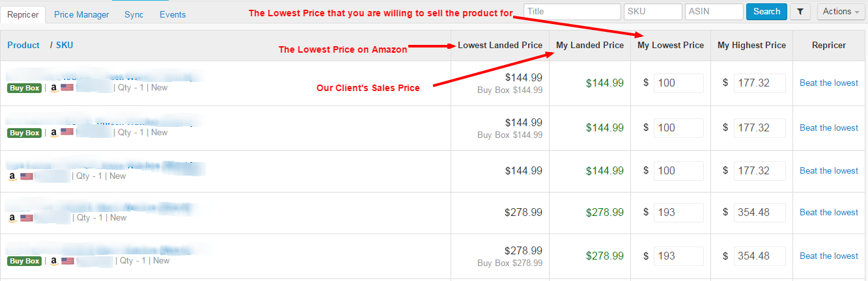Switch to the Price Manager tab

81,14
